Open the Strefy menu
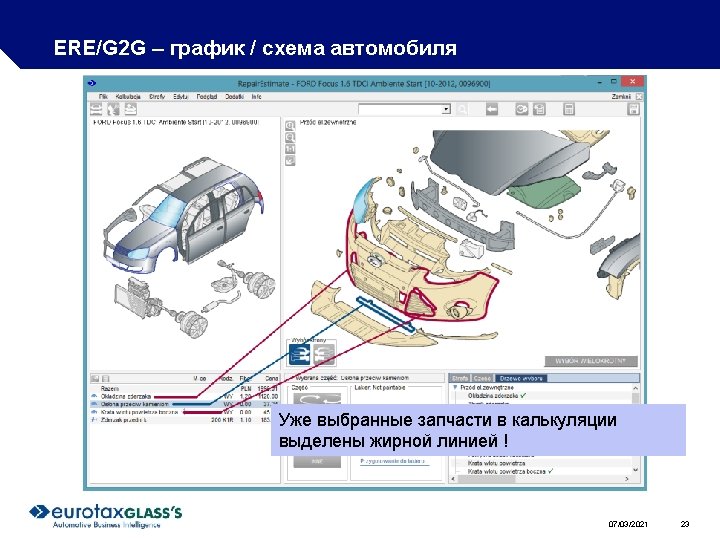The width and height of the screenshot is (720, 540). pos(157,96)
